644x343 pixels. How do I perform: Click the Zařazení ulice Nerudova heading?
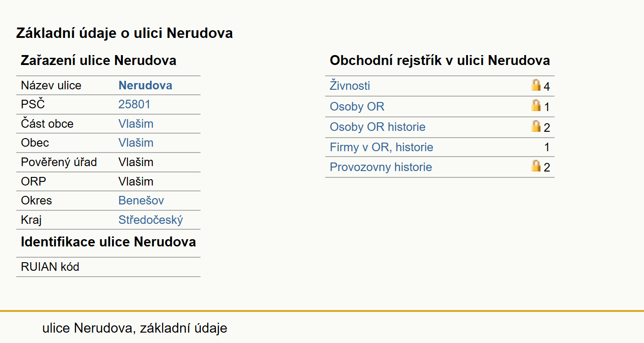click(x=98, y=60)
